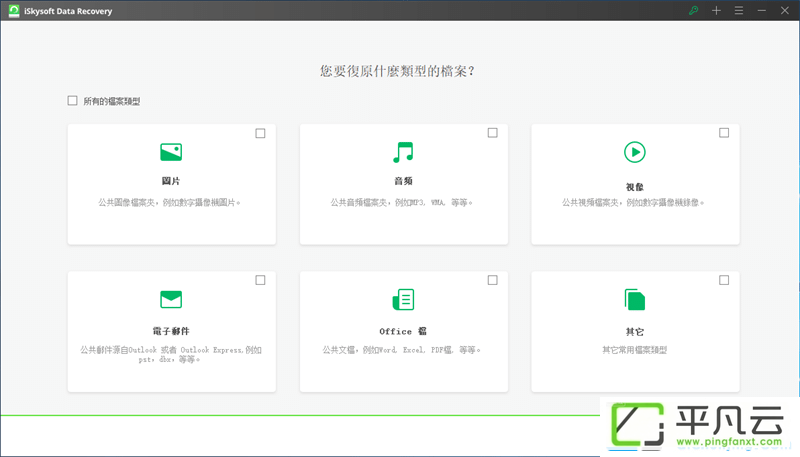Click the 音頻 title text
The width and height of the screenshot is (800, 457).
tap(403, 181)
